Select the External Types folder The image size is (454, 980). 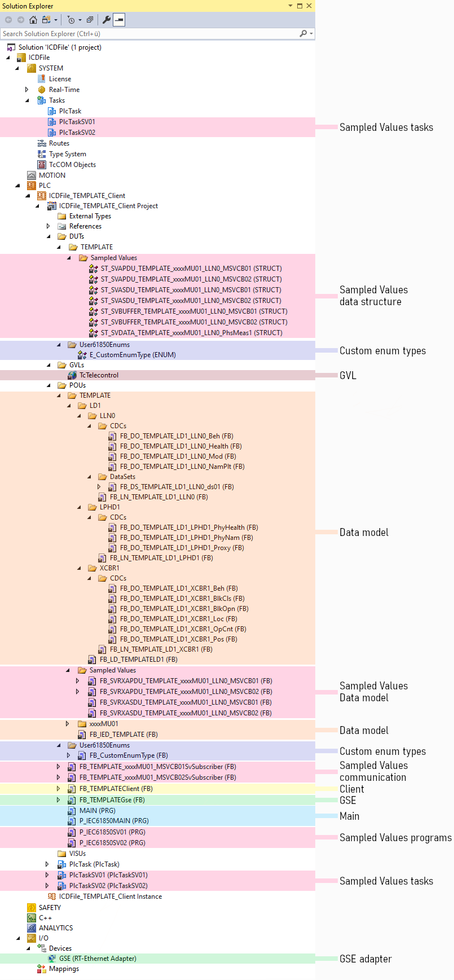pos(90,216)
